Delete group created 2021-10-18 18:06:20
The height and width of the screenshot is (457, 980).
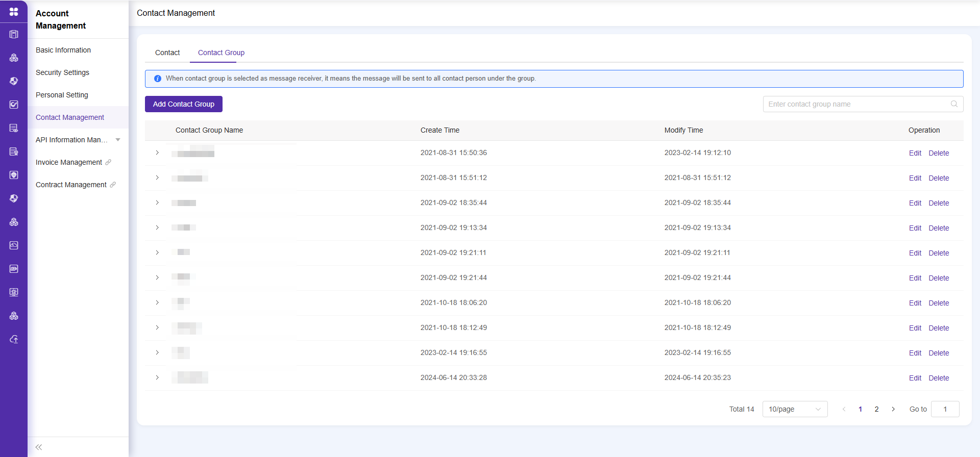pyautogui.click(x=939, y=303)
